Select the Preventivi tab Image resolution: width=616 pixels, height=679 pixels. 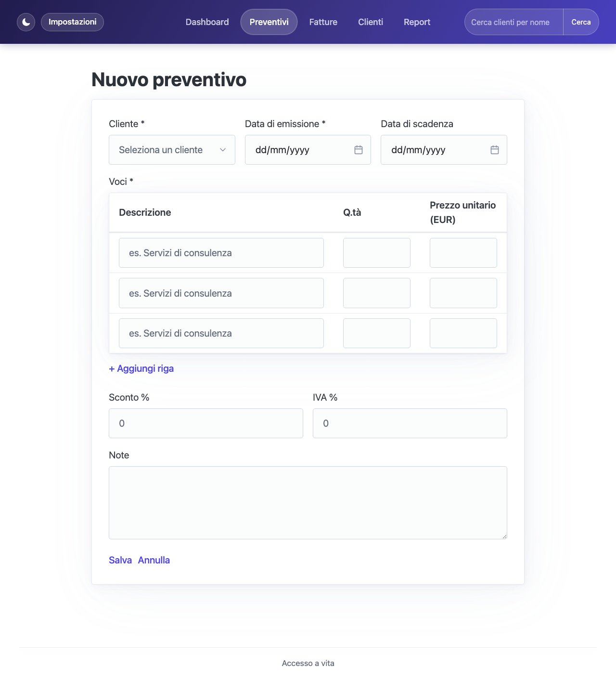point(269,22)
